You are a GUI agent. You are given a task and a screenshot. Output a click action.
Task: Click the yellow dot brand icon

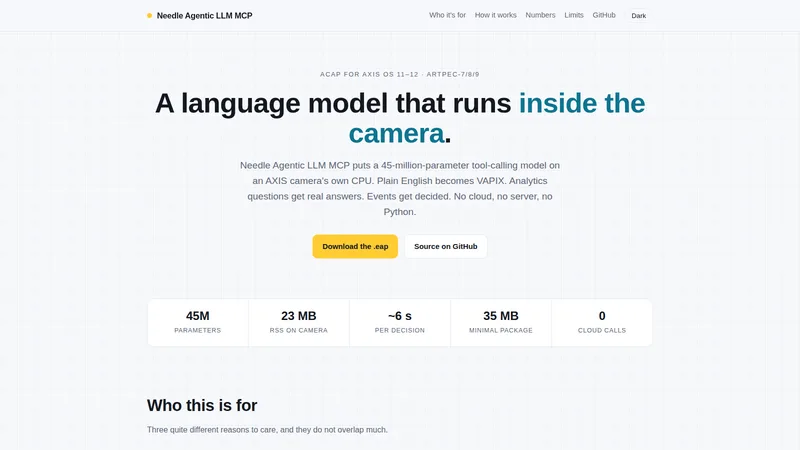149,16
